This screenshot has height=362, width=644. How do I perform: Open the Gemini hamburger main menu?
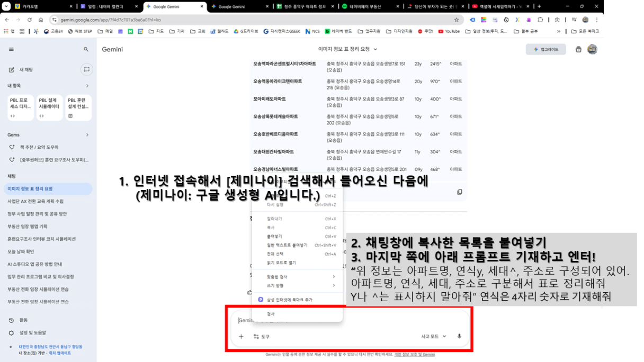[x=11, y=49]
